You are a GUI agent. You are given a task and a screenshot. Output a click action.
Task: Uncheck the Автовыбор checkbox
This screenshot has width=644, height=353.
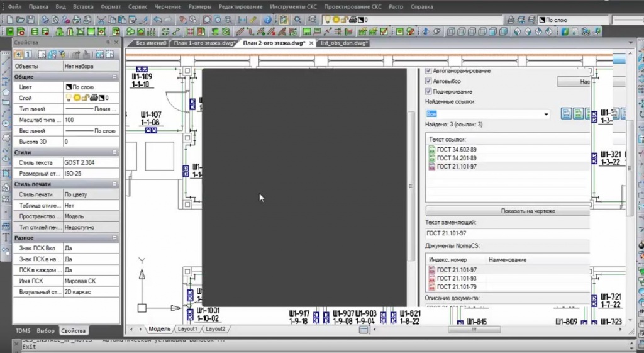(428, 81)
